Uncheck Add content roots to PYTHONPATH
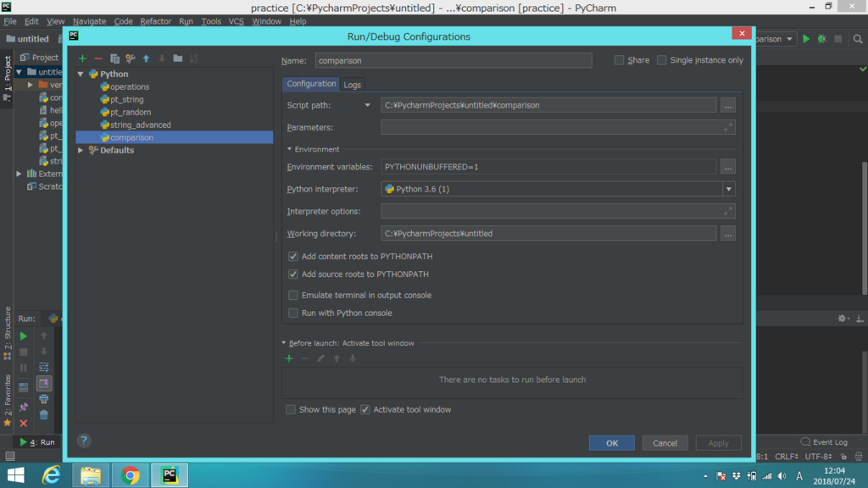This screenshot has height=488, width=868. (292, 256)
